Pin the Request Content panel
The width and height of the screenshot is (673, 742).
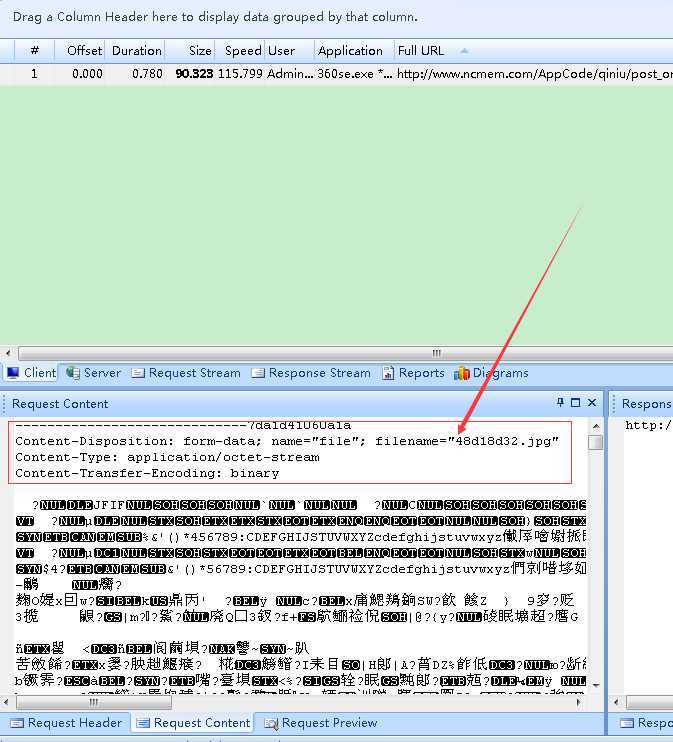point(560,403)
